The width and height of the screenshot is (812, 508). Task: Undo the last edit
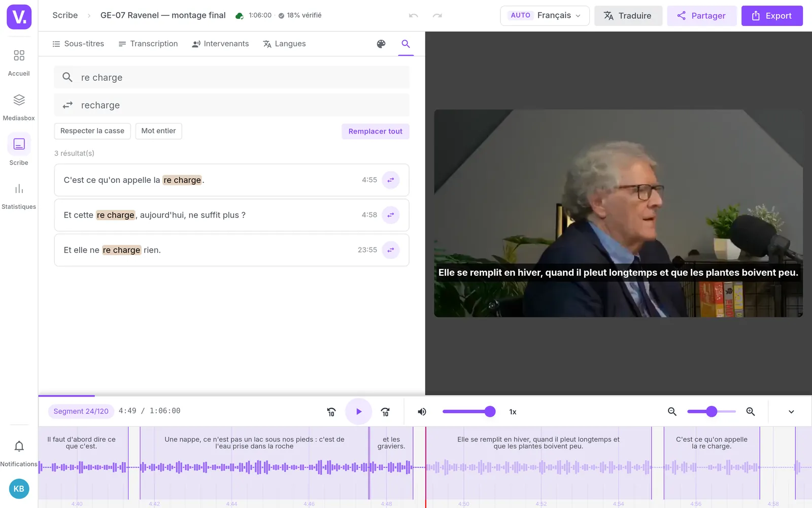[414, 16]
